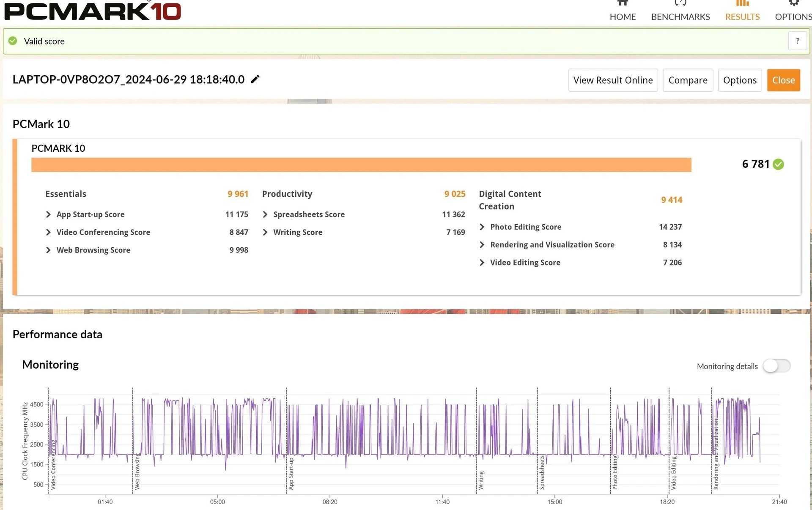Open the BENCHMARKS tab label
Viewport: 812px width, 510px height.
pos(680,17)
